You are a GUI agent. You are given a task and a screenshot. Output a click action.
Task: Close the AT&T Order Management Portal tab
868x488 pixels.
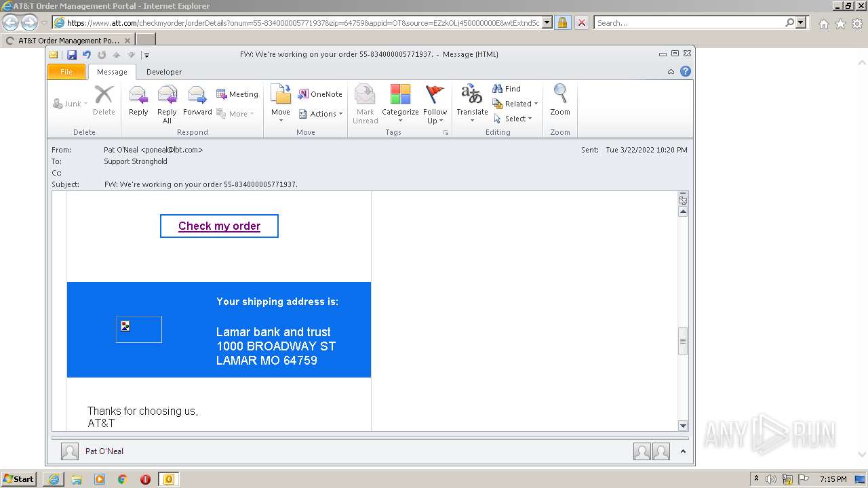[x=127, y=41]
